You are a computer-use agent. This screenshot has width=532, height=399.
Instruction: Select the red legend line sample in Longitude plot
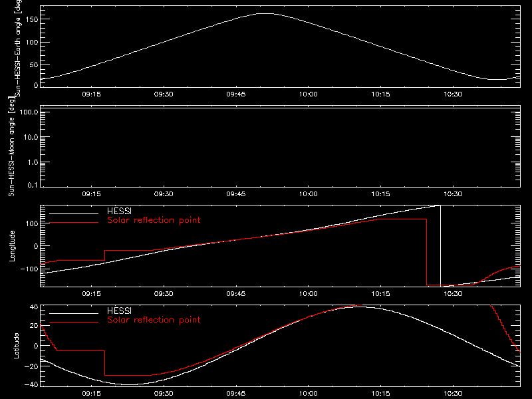(74, 223)
